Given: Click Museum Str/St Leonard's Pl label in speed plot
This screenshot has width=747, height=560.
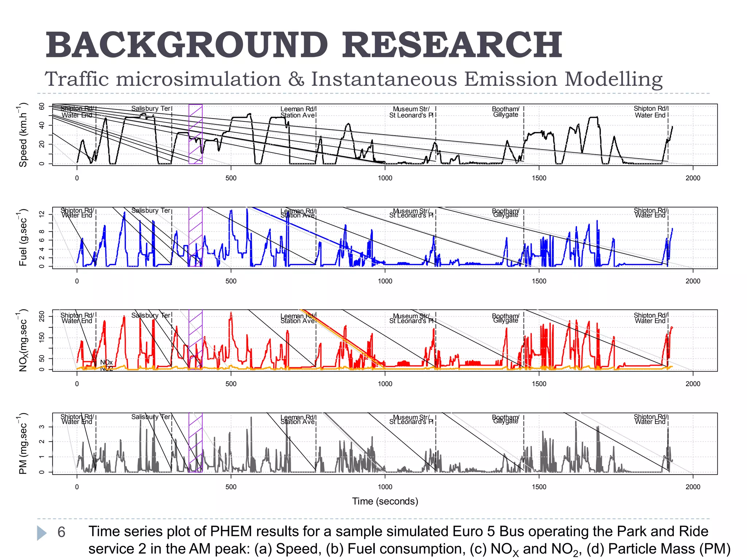Looking at the screenshot, I should [x=411, y=112].
